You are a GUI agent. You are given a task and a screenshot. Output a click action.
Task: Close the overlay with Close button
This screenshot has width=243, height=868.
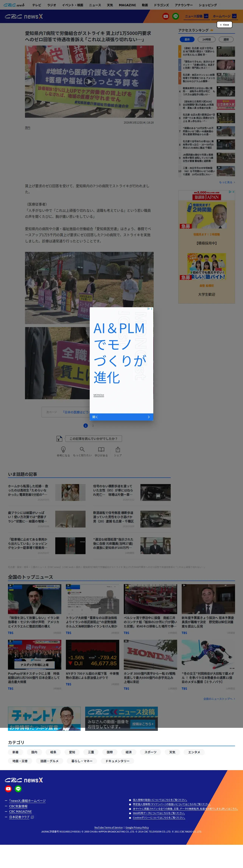(x=225, y=25)
